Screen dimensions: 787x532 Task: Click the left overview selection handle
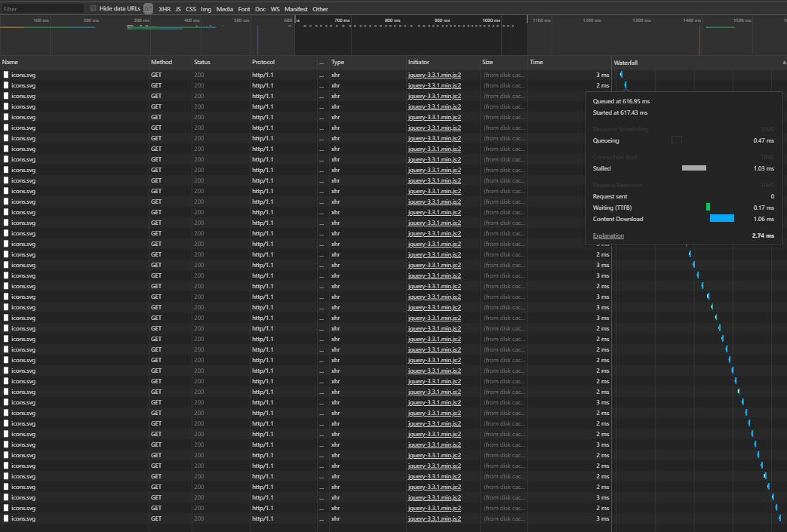coord(297,20)
